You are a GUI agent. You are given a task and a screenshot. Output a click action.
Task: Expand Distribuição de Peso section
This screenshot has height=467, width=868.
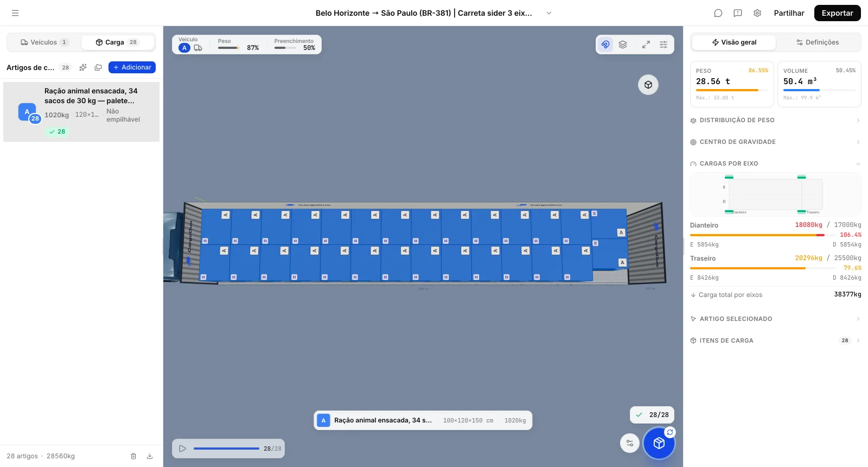(x=775, y=120)
